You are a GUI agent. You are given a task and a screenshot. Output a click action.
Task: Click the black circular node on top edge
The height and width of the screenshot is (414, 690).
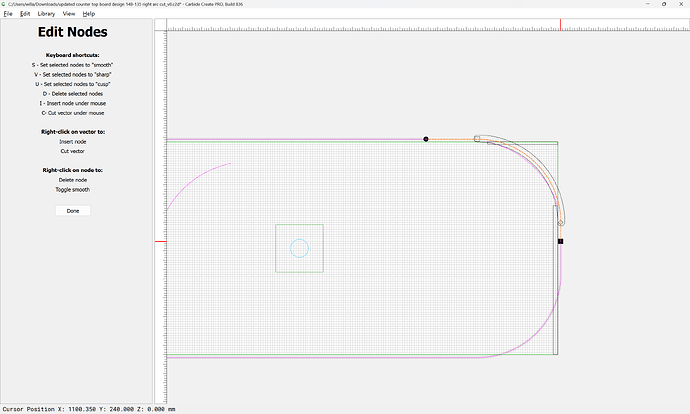pos(425,139)
